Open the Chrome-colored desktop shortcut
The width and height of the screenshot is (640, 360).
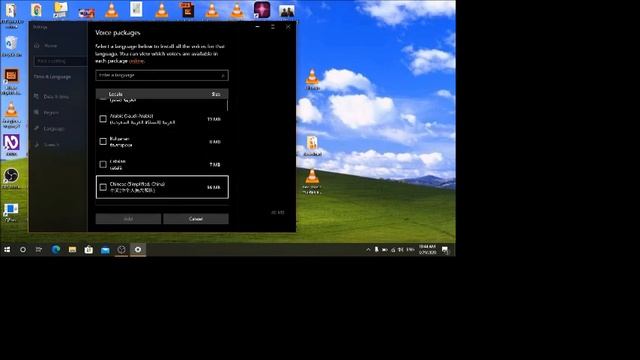36,9
